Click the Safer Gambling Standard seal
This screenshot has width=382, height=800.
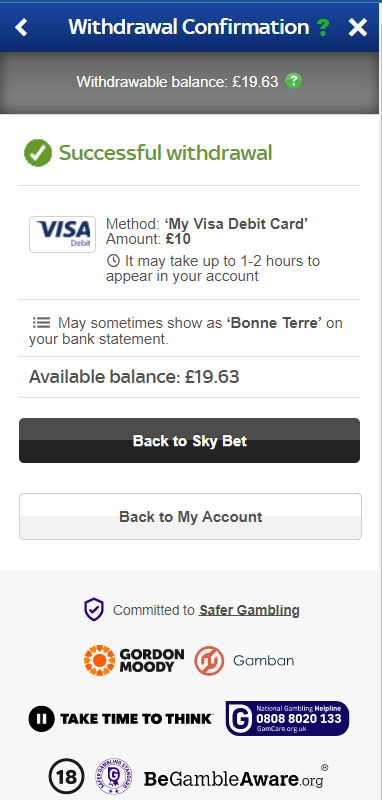coord(114,777)
